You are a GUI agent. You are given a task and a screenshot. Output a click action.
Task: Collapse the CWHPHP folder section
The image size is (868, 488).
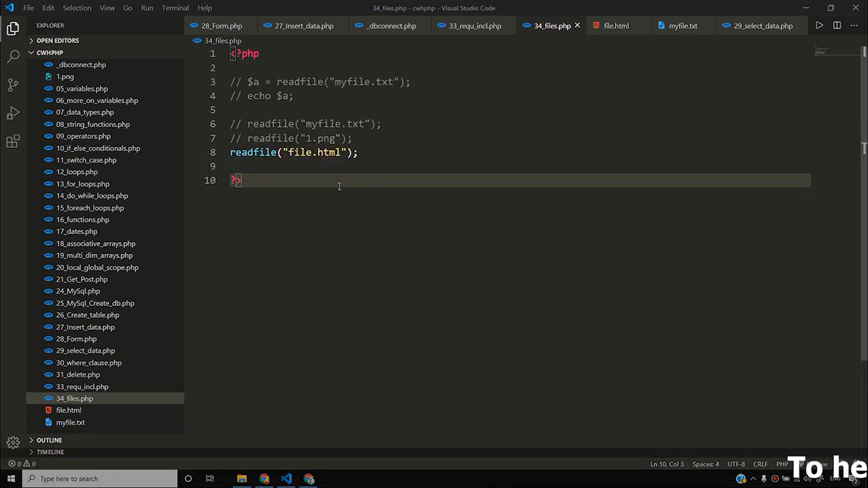tap(50, 52)
